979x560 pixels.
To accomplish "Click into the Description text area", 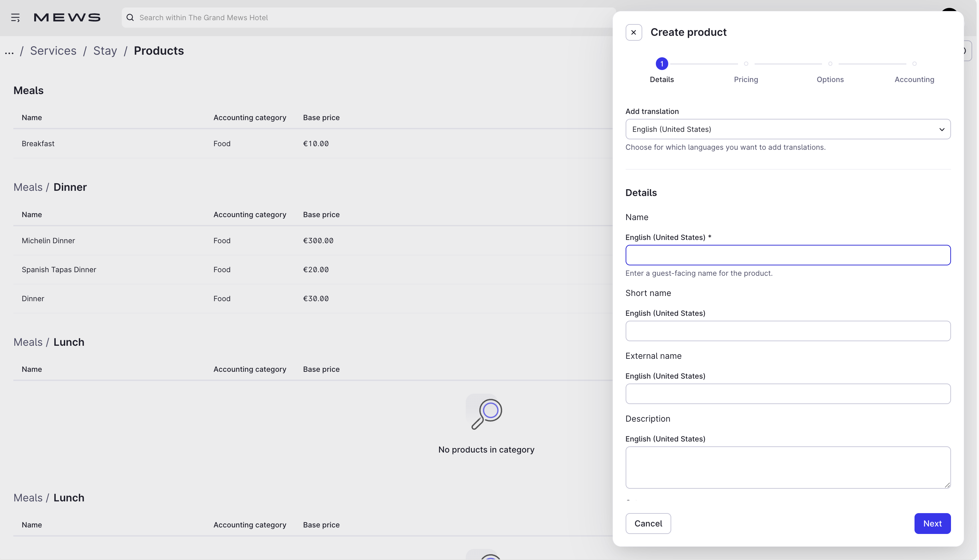I will click(788, 467).
